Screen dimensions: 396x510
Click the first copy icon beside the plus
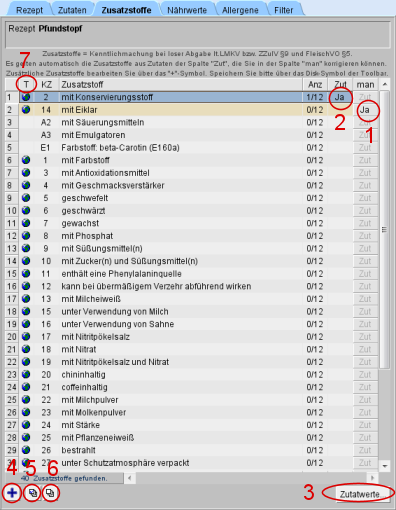tap(33, 493)
